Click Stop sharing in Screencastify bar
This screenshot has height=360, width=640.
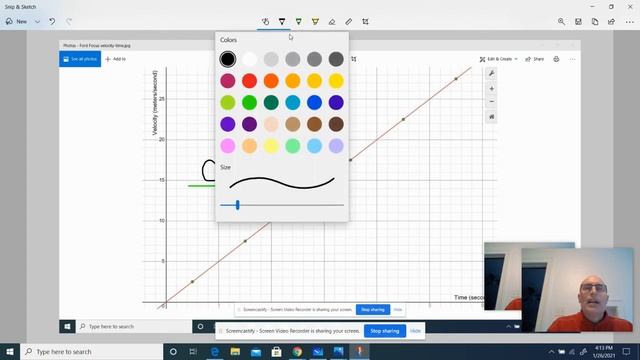pos(385,331)
